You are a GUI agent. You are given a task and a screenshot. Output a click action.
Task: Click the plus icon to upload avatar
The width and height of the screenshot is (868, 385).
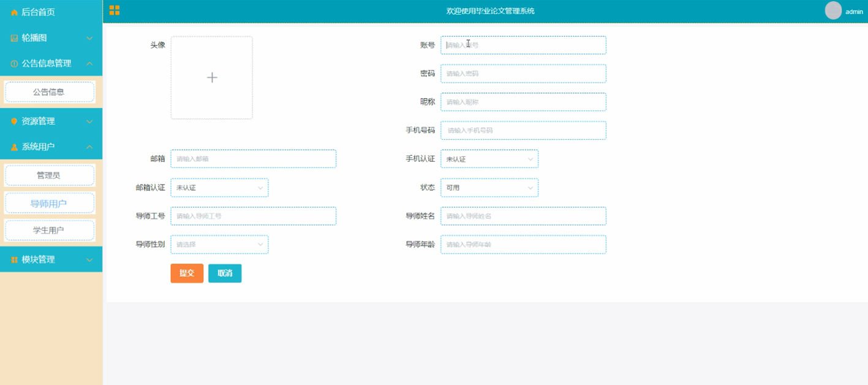[212, 78]
